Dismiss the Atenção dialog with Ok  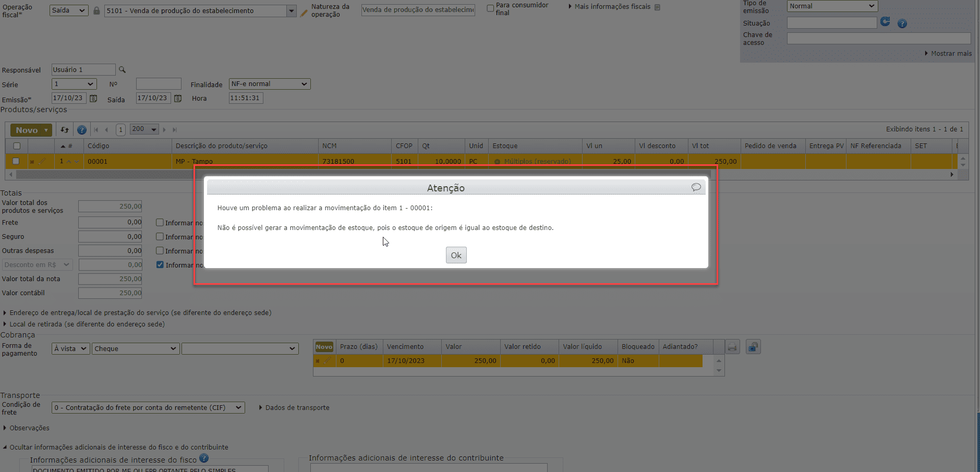click(456, 255)
